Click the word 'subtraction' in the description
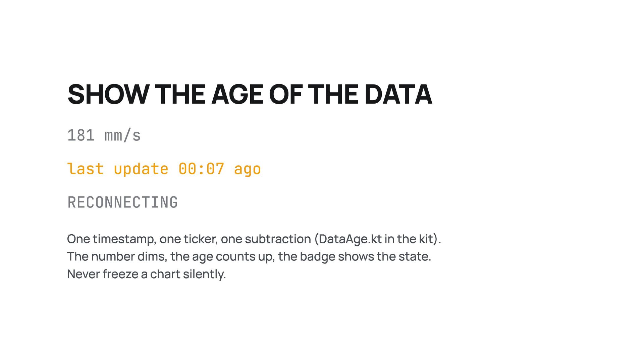Viewport: 644px width, 362px height. pos(278,239)
